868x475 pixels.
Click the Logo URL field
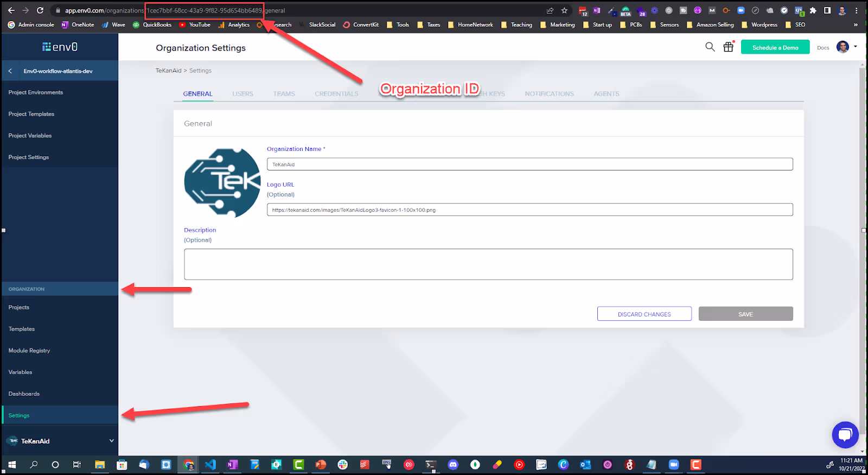pos(529,210)
